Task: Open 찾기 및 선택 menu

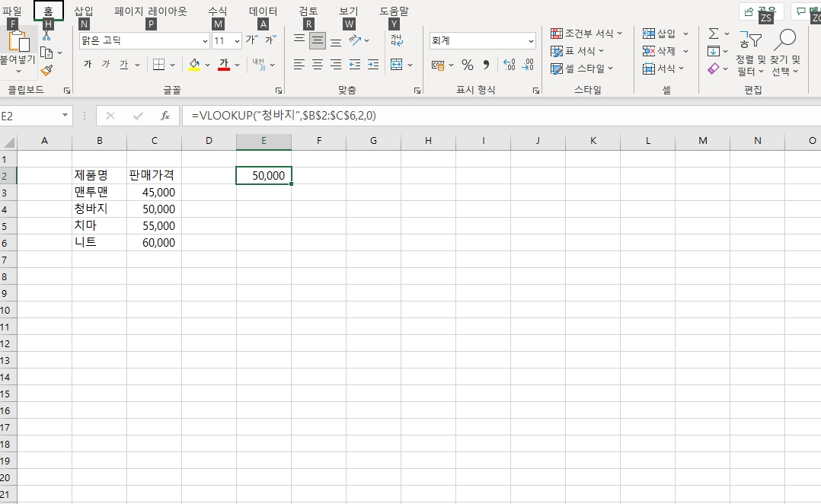Action: (x=785, y=53)
